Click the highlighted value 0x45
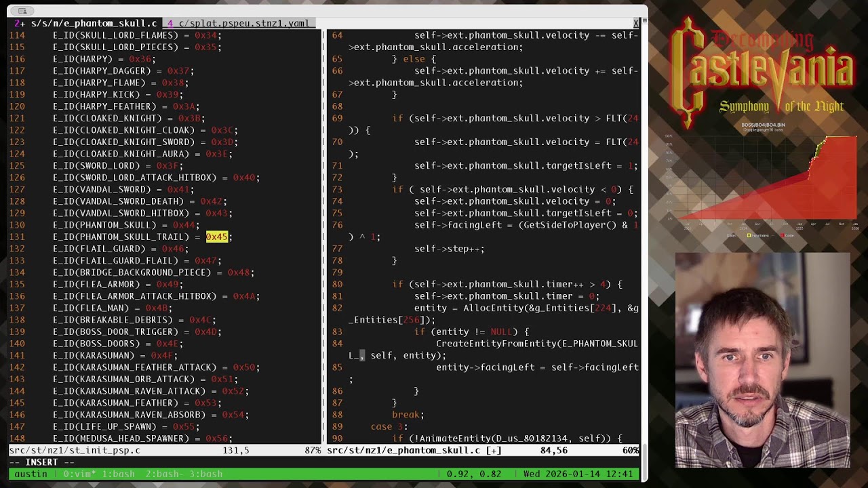The height and width of the screenshot is (488, 868). (217, 237)
